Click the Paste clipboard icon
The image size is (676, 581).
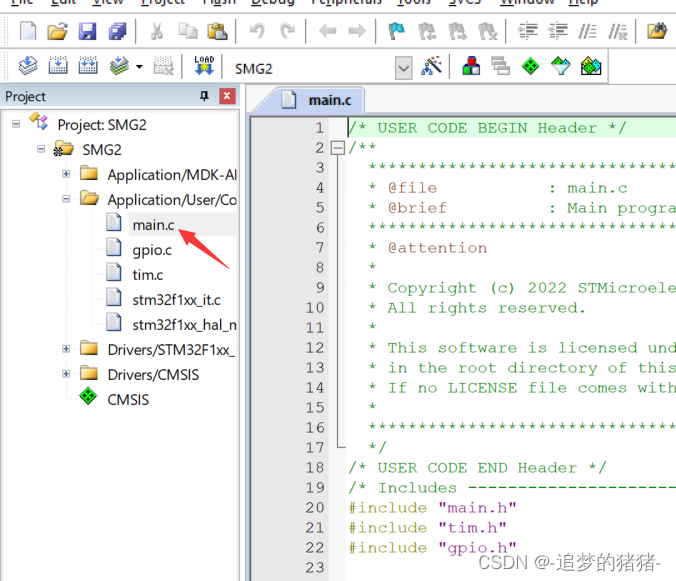(x=217, y=31)
